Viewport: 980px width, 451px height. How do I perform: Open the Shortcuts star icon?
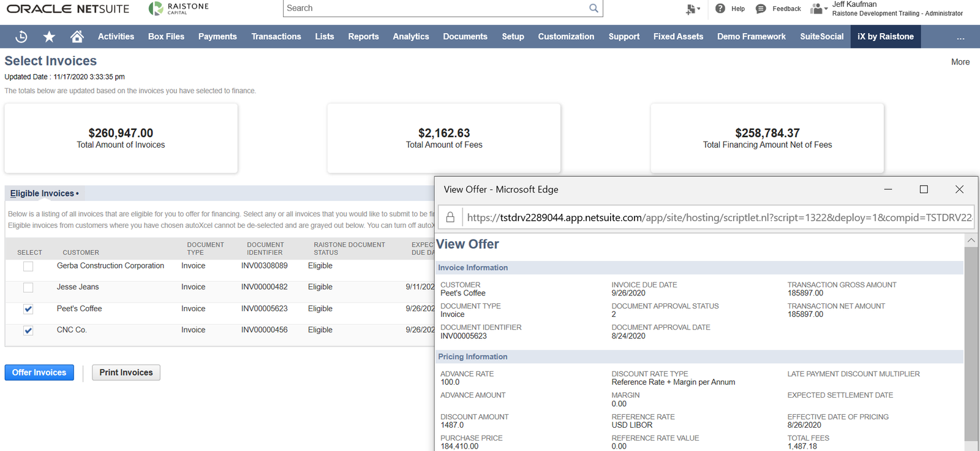(49, 37)
